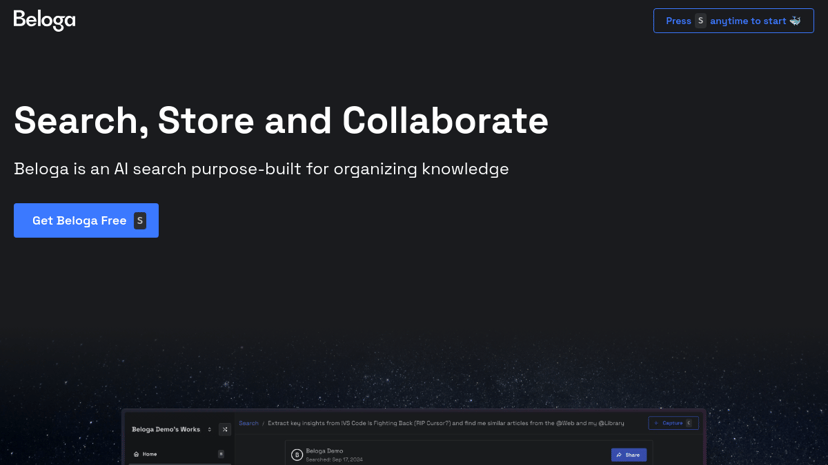The height and width of the screenshot is (465, 828).
Task: Click the Beloga Demo avatar circle
Action: [x=297, y=454]
